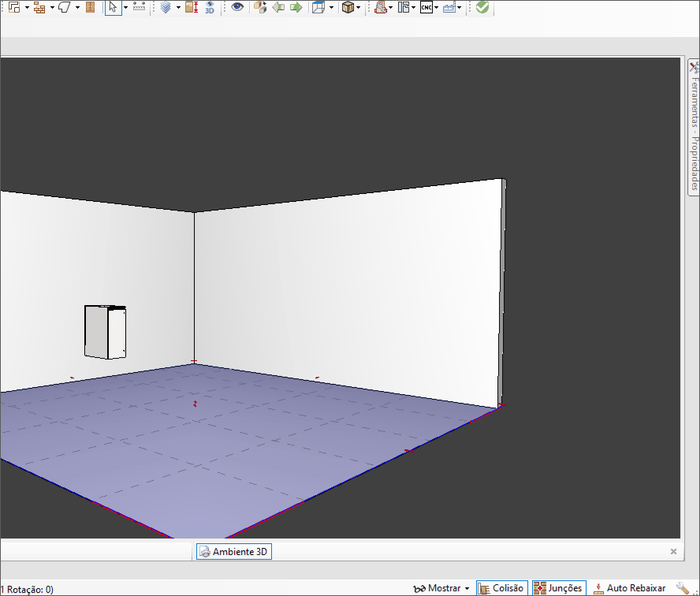Click the cubes with arrow icon
700x596 pixels.
point(260,7)
